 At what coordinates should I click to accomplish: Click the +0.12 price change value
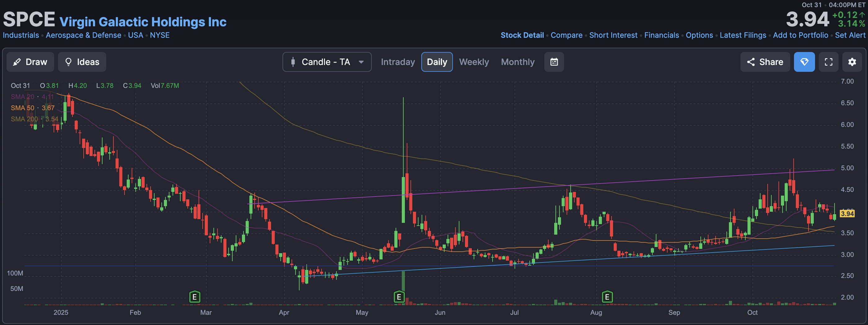(845, 15)
